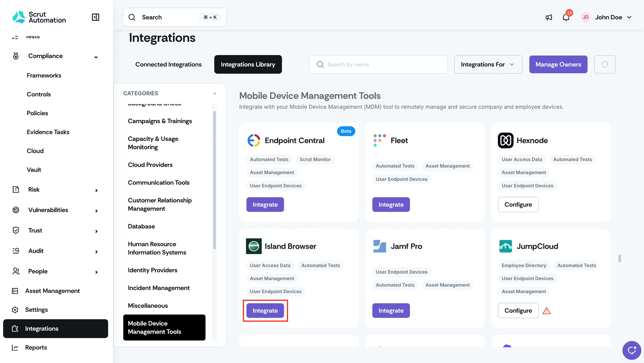Screen dimensions: 644x363
Task: Select Identity Providers category
Action: tap(152, 270)
